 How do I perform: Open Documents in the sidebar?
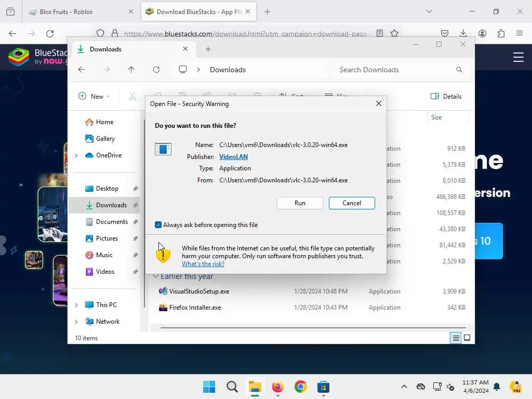click(x=111, y=221)
